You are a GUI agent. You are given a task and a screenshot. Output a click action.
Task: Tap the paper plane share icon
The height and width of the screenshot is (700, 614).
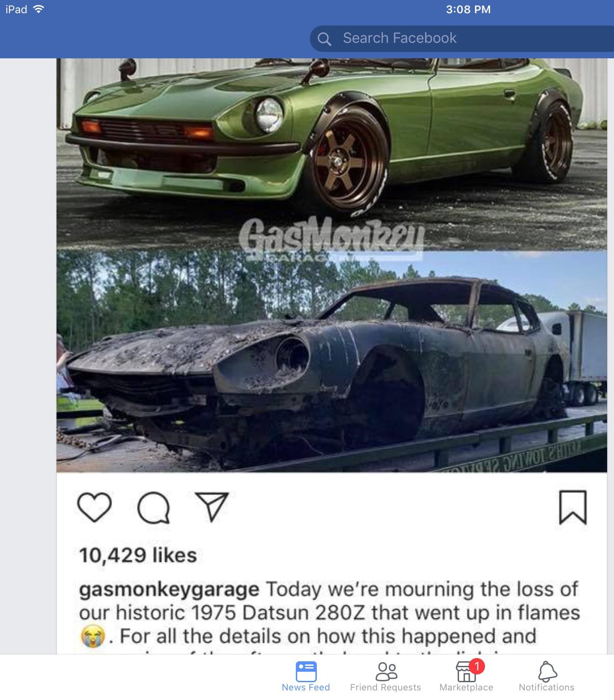(x=212, y=507)
